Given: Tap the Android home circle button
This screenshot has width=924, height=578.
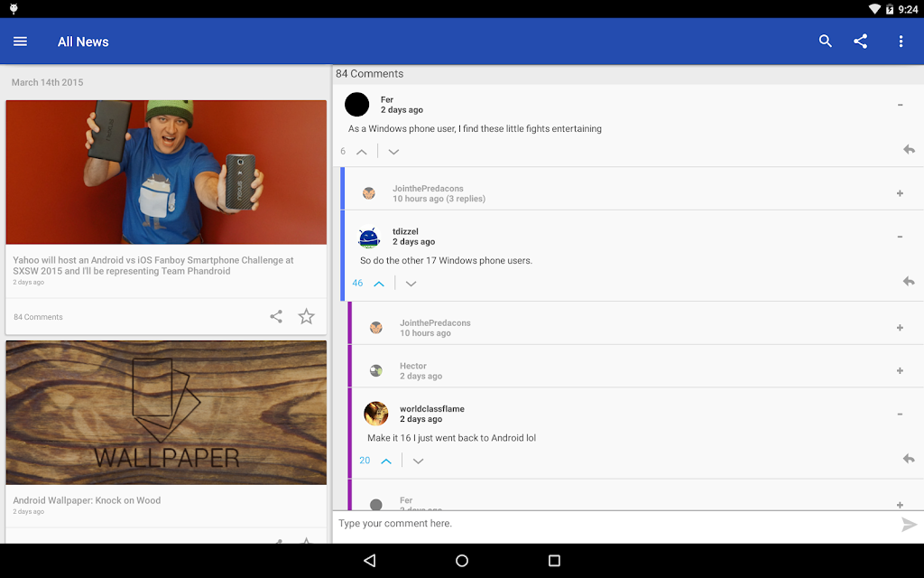Looking at the screenshot, I should click(462, 560).
